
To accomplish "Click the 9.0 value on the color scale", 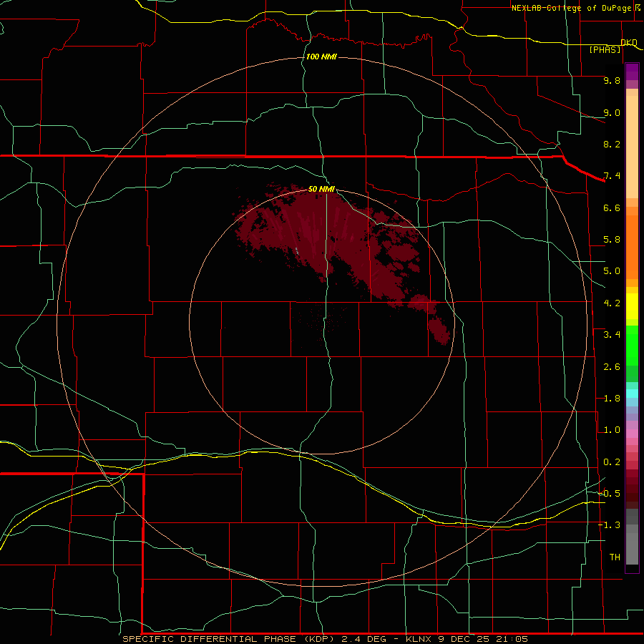I will [x=612, y=112].
